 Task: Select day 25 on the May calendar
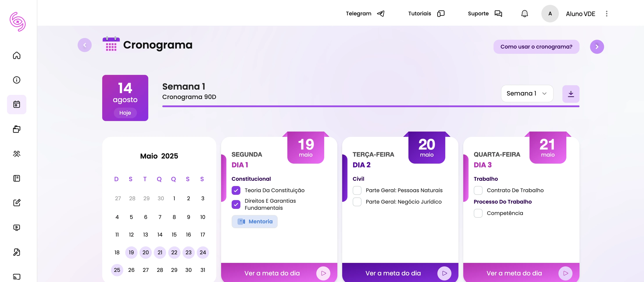117,270
